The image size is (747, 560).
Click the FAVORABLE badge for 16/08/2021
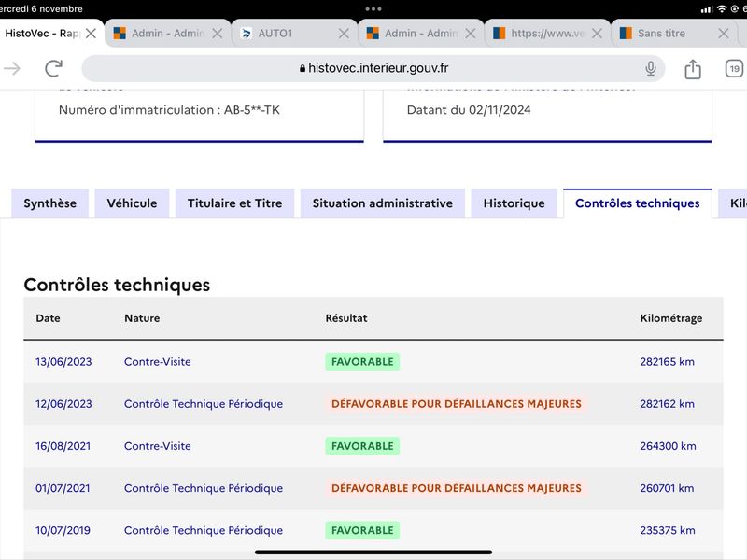(x=362, y=446)
